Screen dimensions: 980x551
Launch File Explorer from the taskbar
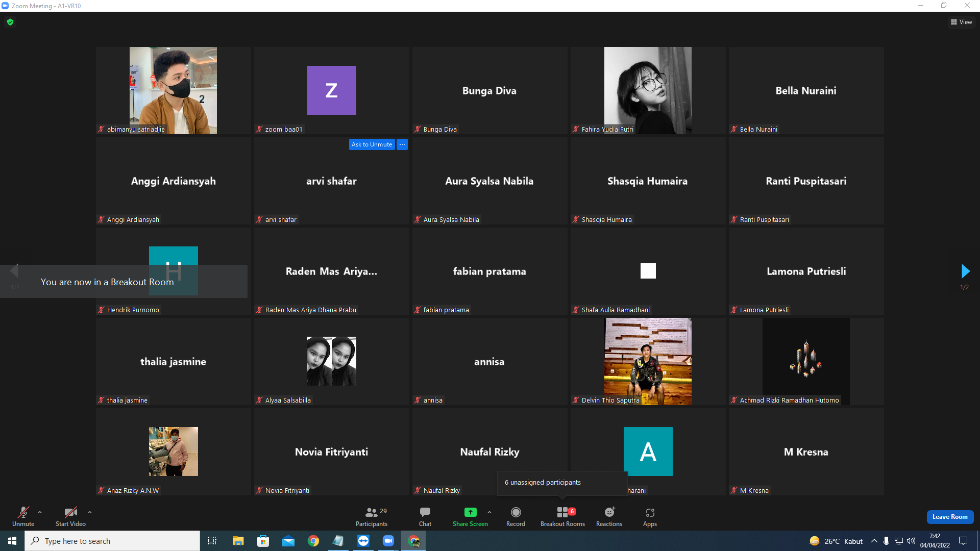238,541
